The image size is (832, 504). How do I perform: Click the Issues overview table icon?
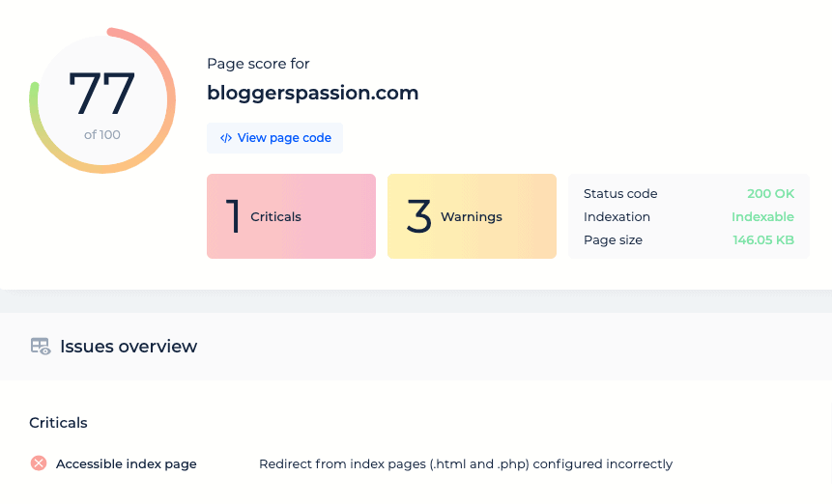pyautogui.click(x=41, y=346)
